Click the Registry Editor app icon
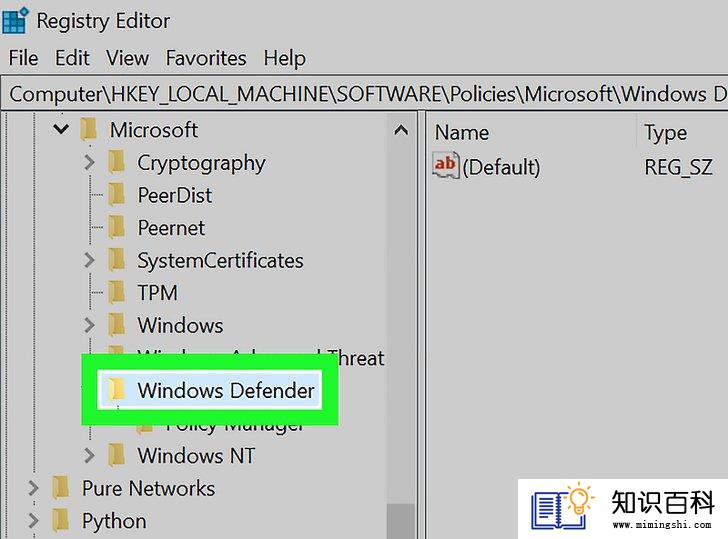 [x=15, y=21]
